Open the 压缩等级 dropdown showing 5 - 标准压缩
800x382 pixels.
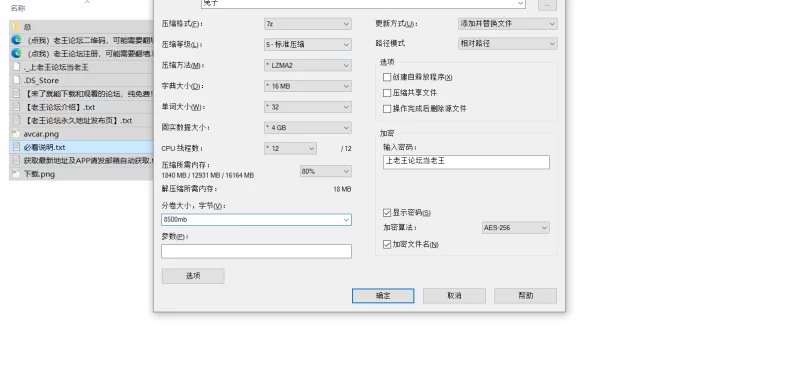click(308, 44)
